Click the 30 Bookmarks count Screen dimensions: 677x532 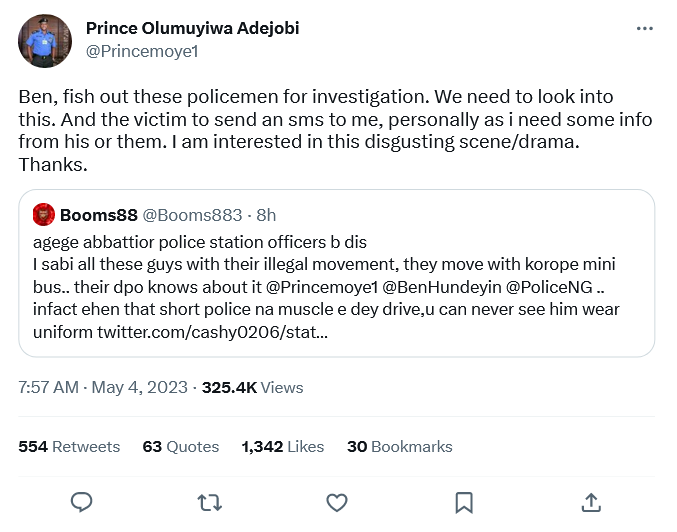point(399,447)
